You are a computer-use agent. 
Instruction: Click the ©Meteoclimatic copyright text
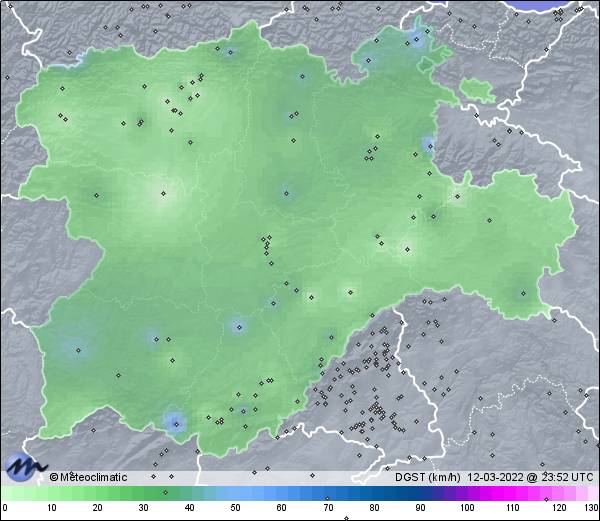pos(88,477)
